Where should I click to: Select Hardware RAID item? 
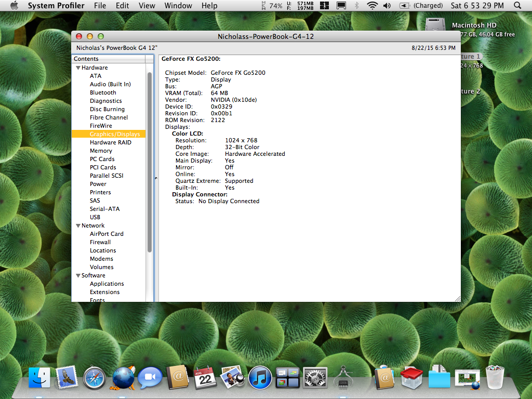111,142
